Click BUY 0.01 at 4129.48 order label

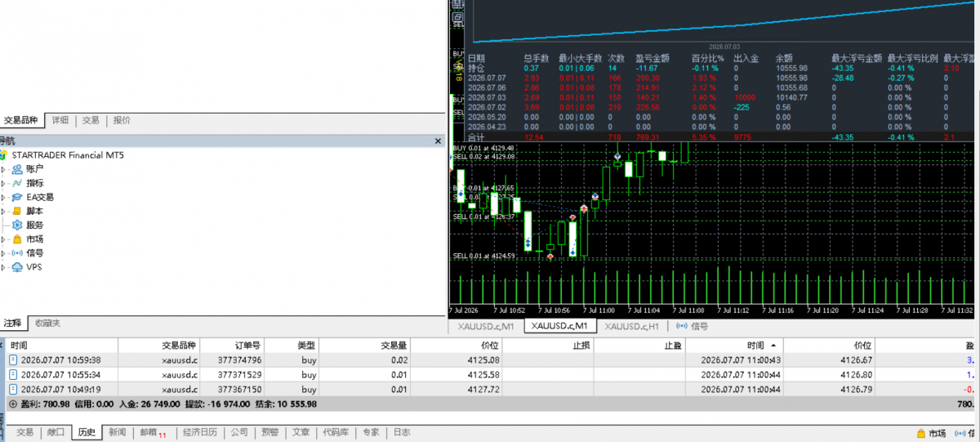point(483,148)
